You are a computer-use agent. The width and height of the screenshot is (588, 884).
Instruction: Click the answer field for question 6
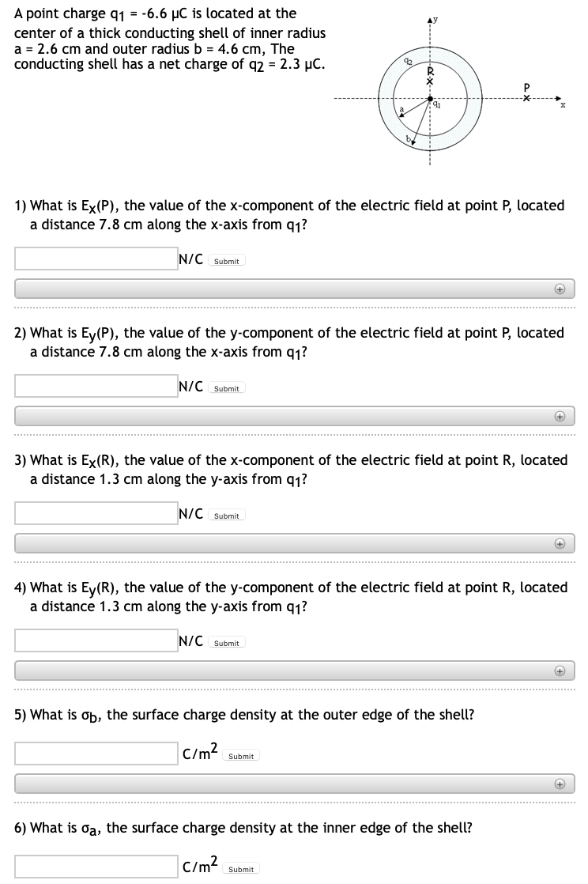pos(96,866)
